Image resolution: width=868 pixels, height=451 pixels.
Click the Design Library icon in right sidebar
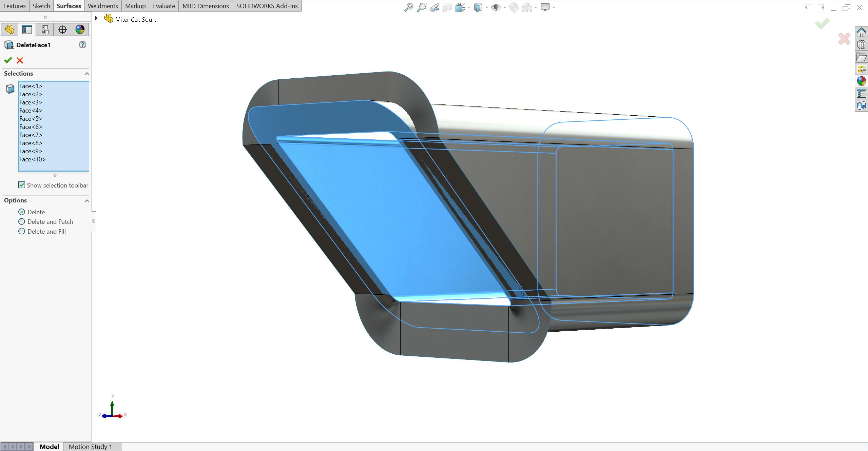862,44
